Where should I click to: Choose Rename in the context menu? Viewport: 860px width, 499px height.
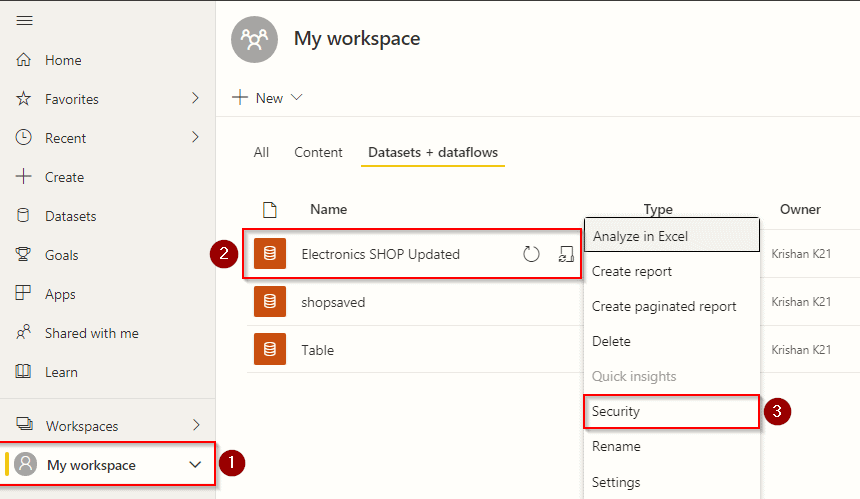point(672,446)
